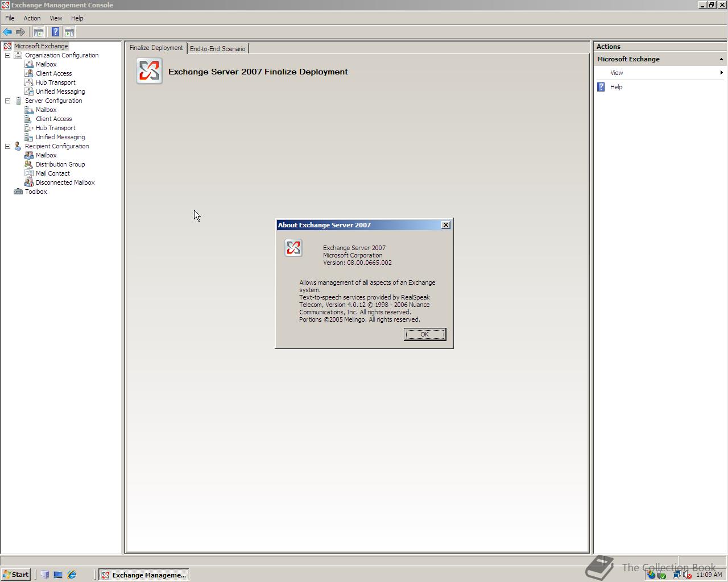Click OK in the About dialog
Screen dimensions: 728x582
(425, 334)
